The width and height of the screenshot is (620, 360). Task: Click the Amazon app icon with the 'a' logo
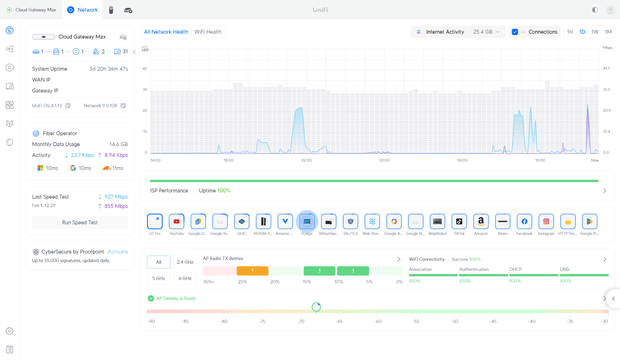[481, 222]
